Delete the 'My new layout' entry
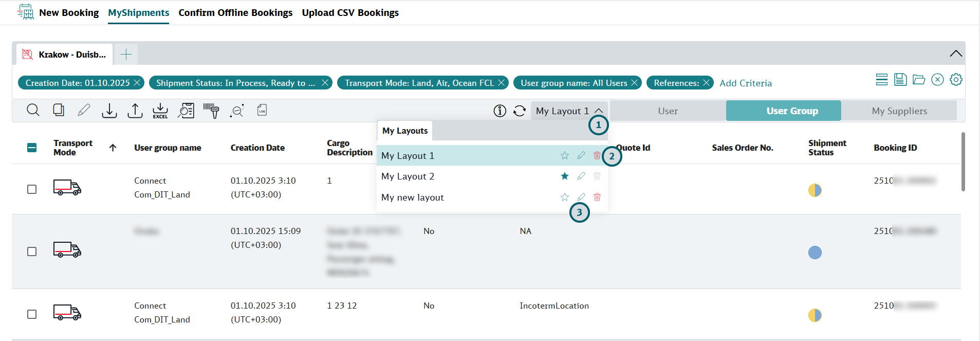Viewport: 980px width, 341px height. [597, 197]
